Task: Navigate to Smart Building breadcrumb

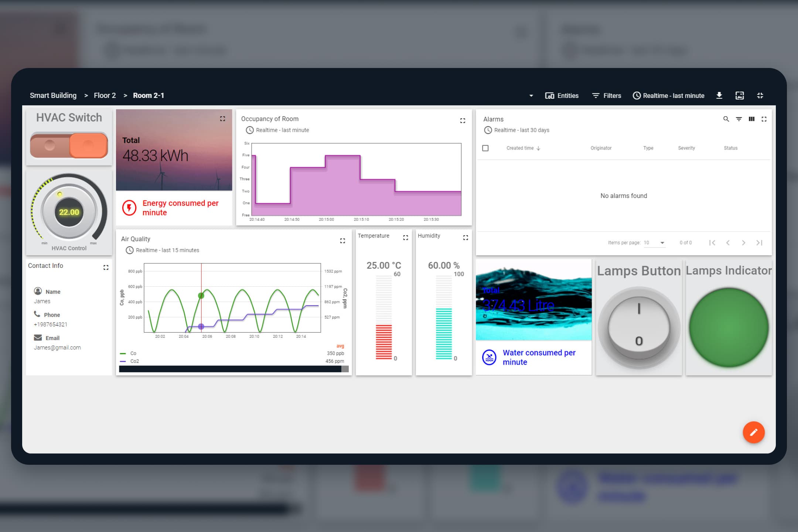Action: point(53,95)
